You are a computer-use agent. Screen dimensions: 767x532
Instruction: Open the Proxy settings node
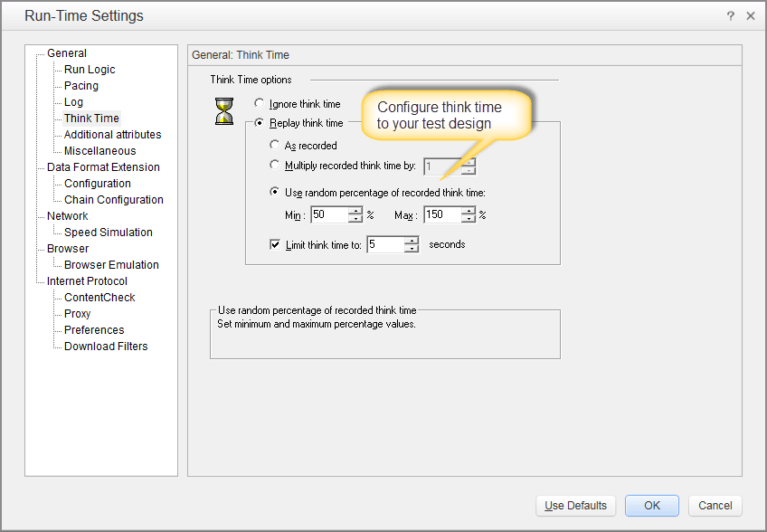[78, 314]
